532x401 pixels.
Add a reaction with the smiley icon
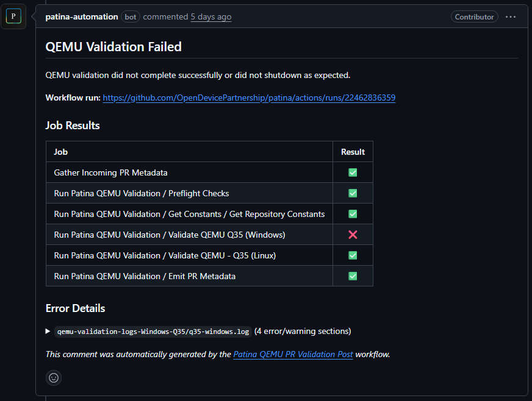53,378
